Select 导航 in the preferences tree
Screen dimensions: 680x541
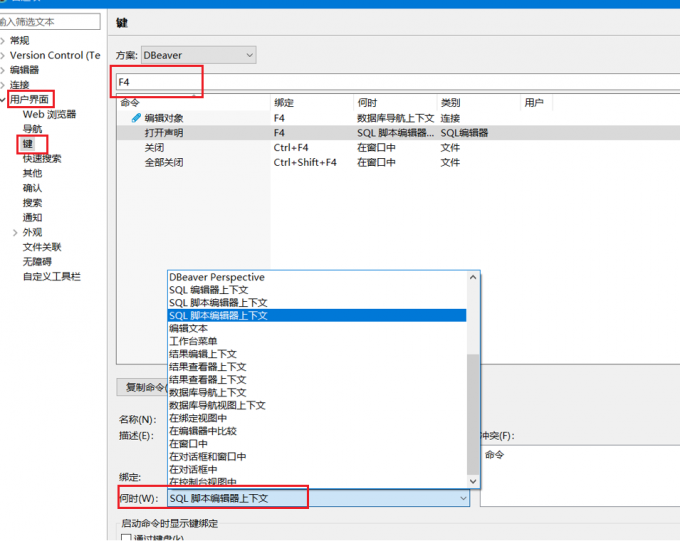pyautogui.click(x=33, y=129)
